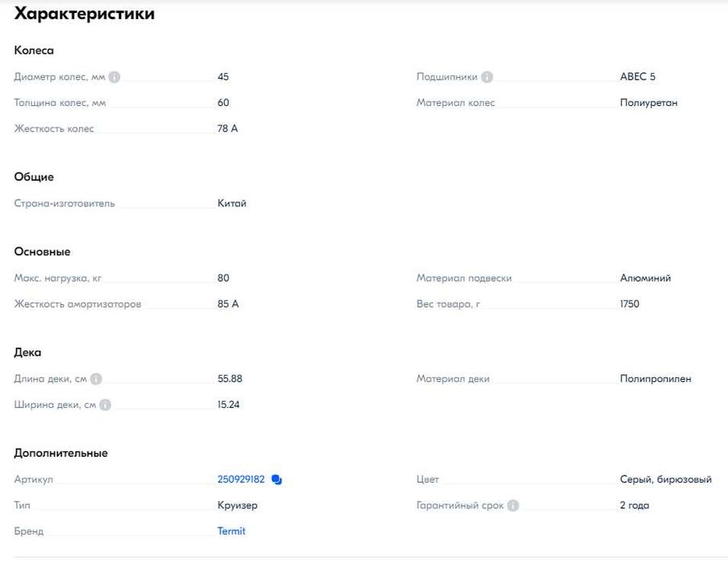Click the Колеса section title

[x=34, y=50]
